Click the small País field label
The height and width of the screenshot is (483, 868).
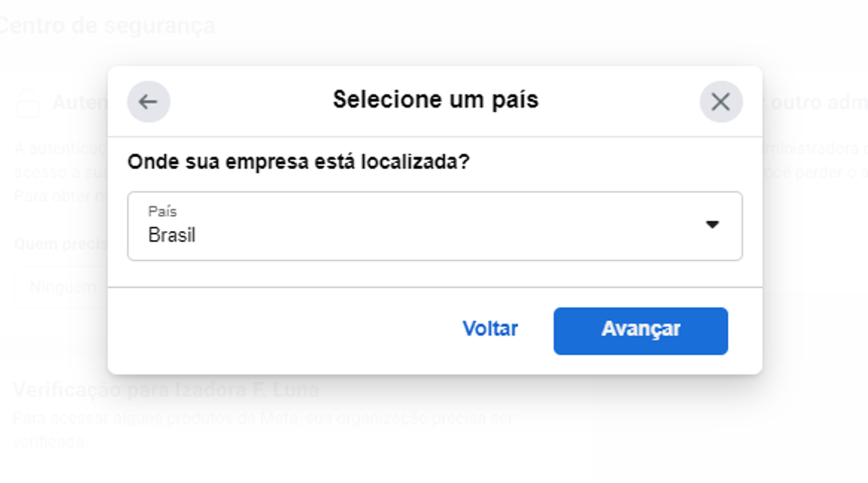click(x=162, y=212)
